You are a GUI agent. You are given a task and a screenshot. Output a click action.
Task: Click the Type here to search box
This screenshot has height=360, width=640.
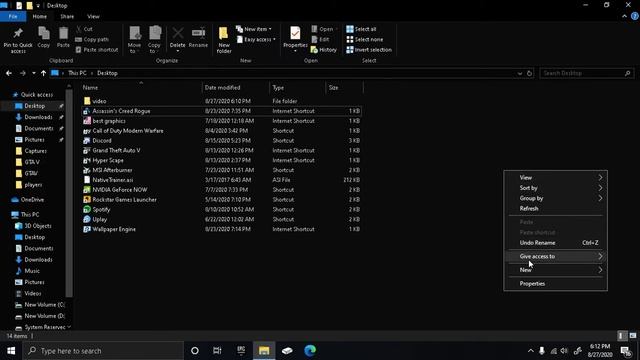(x=104, y=351)
